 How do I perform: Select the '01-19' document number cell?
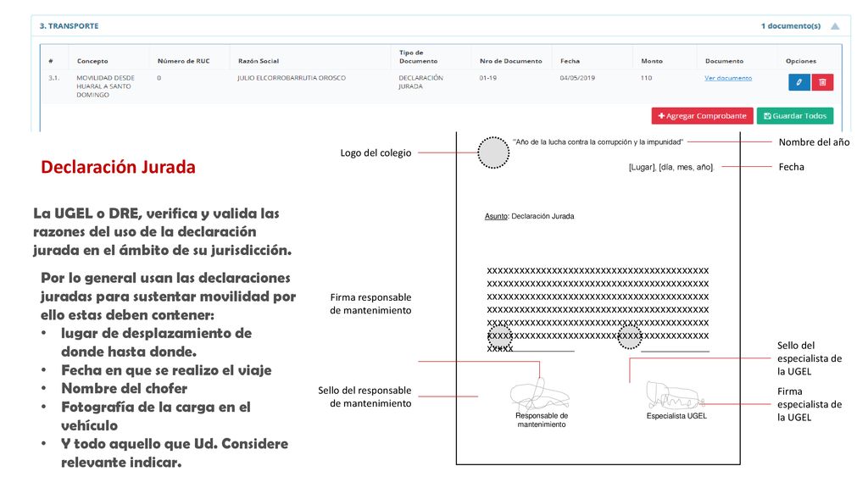tap(487, 78)
